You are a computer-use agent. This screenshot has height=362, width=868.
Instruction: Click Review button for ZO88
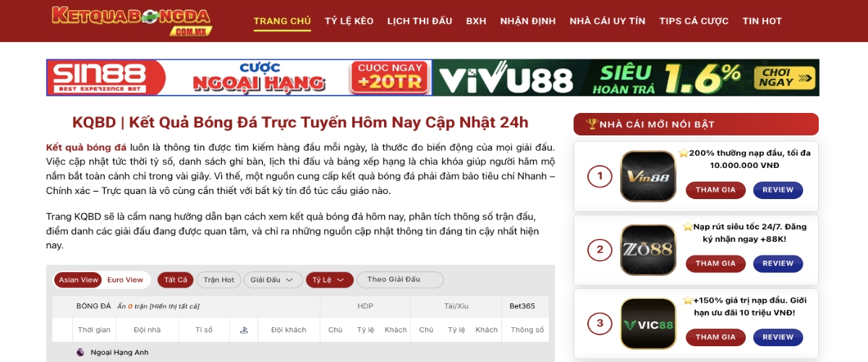778,264
